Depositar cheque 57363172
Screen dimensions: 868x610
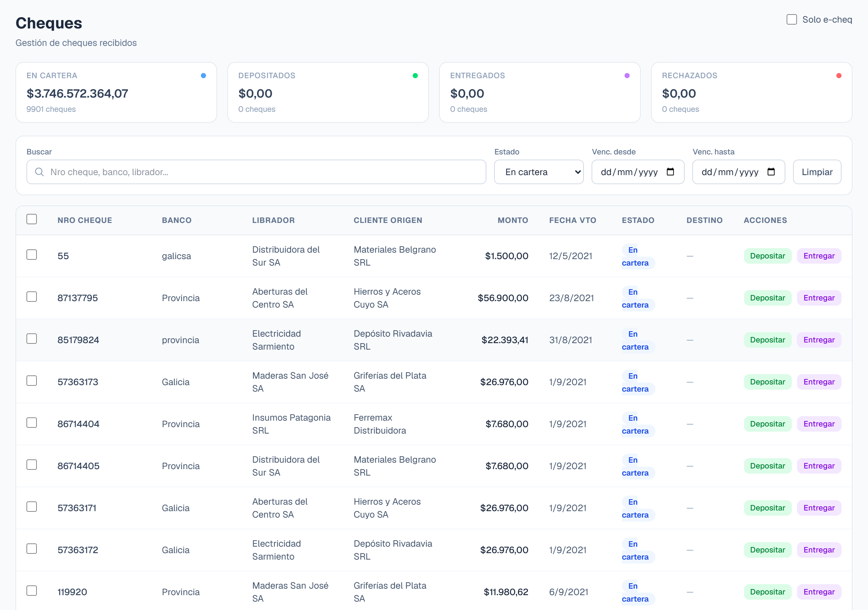click(768, 550)
